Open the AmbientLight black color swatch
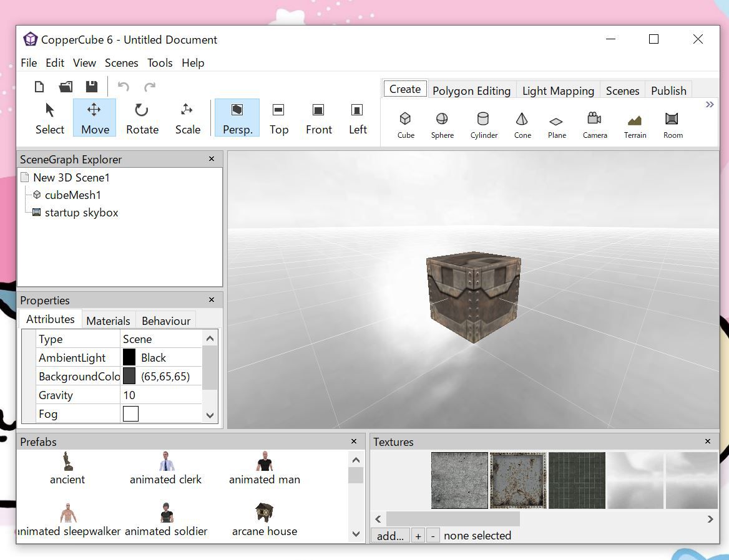The height and width of the screenshot is (560, 729). tap(129, 357)
